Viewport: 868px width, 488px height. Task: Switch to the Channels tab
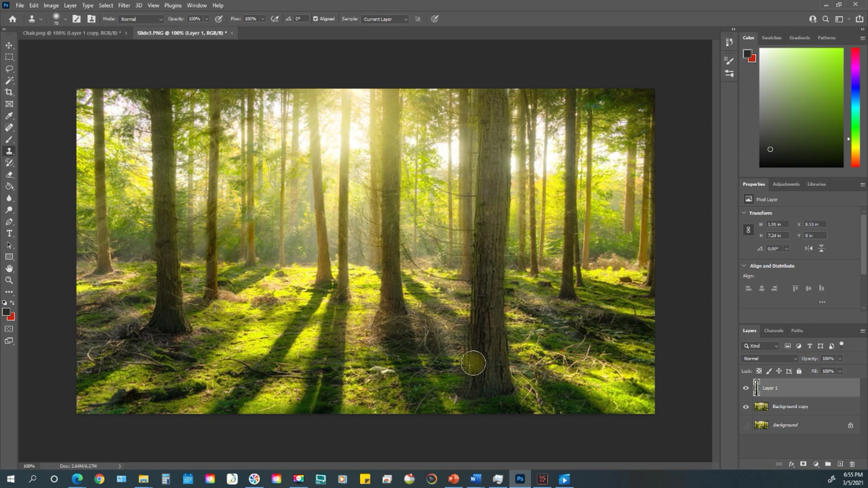[x=773, y=330]
